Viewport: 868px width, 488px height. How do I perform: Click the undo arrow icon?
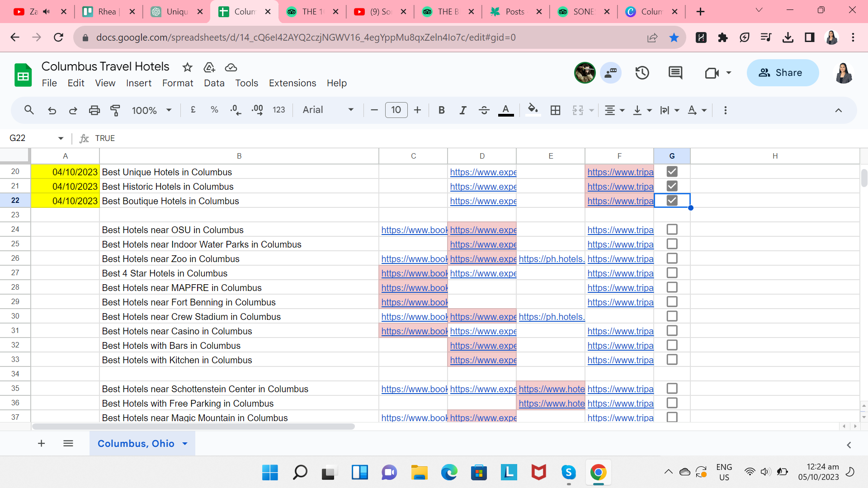[x=52, y=110]
